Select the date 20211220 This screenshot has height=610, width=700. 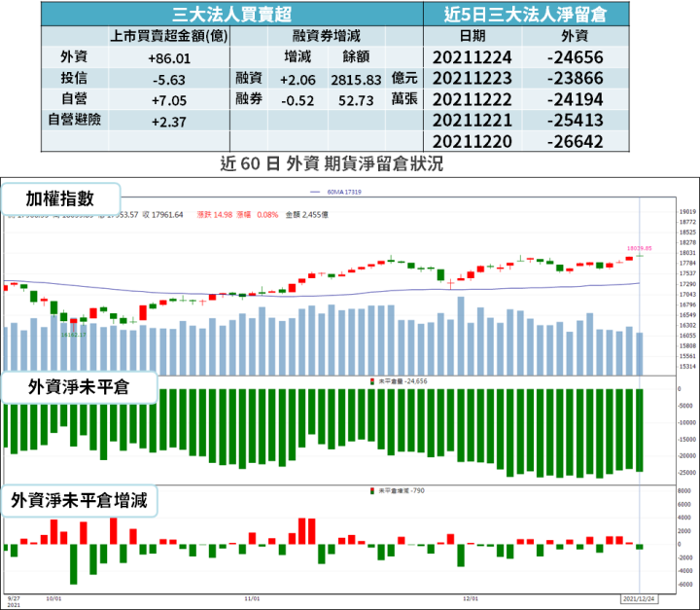[x=472, y=142]
